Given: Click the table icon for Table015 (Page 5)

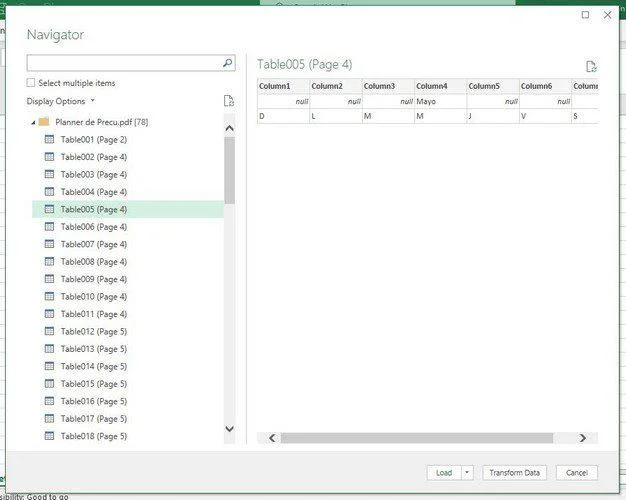Looking at the screenshot, I should (50, 383).
